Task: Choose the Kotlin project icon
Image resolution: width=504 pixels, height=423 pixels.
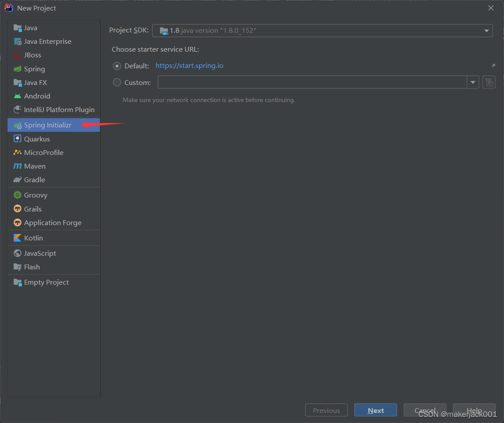Action: click(x=18, y=238)
